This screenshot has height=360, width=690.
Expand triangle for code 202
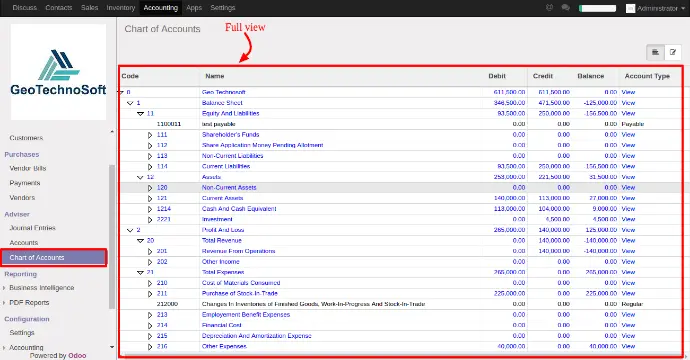[x=150, y=262]
